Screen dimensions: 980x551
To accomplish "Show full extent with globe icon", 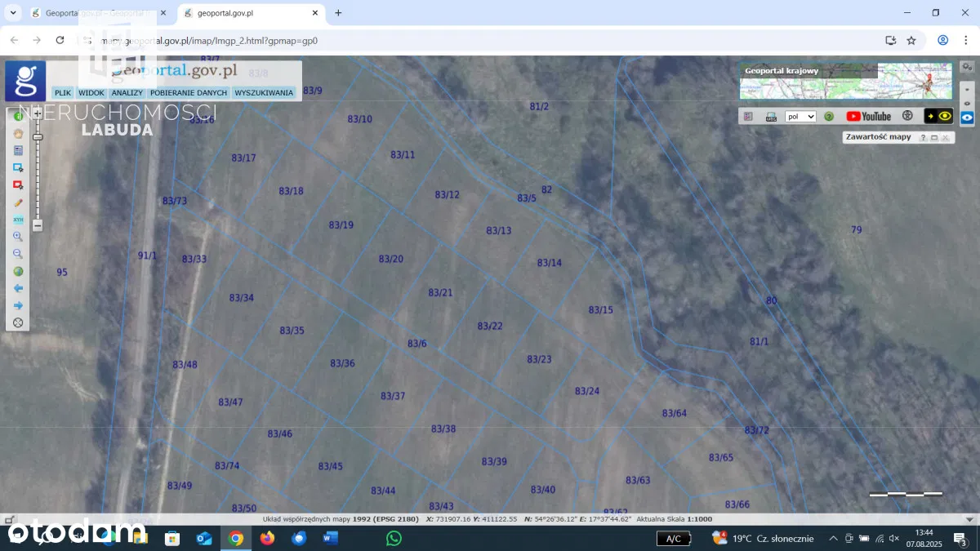I will point(18,271).
